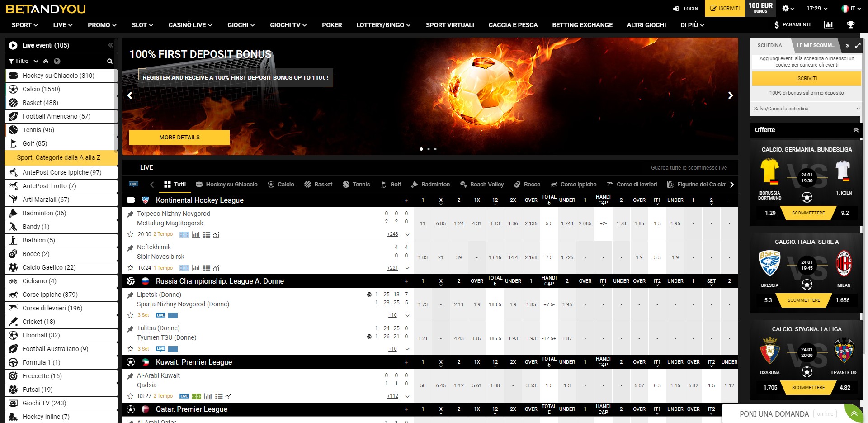Open the CASINÒ LIVE dropdown menu
The image size is (868, 423).
pos(190,25)
